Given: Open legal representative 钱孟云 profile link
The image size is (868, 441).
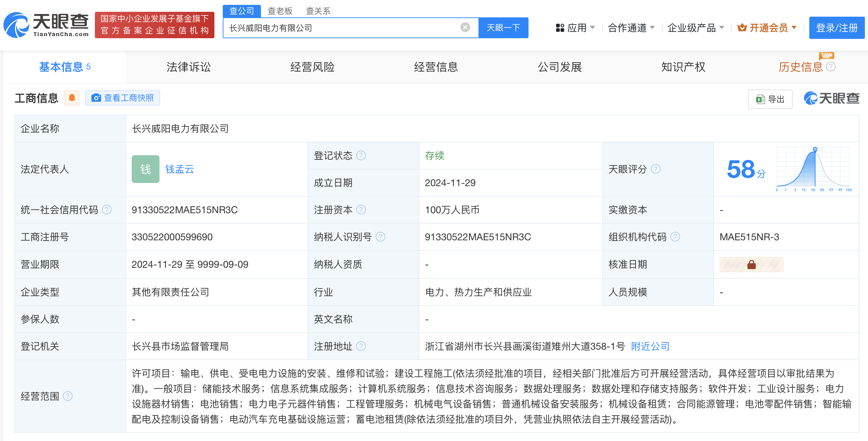Looking at the screenshot, I should (x=180, y=169).
